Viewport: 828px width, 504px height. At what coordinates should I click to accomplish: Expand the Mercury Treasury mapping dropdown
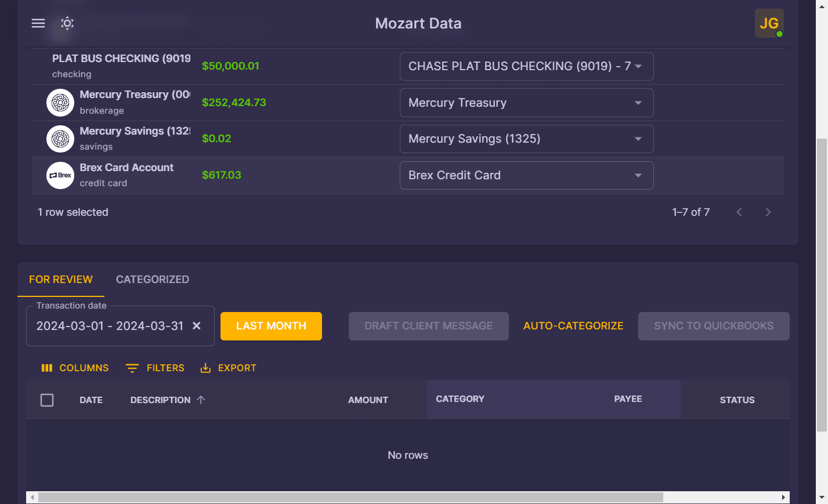[x=638, y=103]
